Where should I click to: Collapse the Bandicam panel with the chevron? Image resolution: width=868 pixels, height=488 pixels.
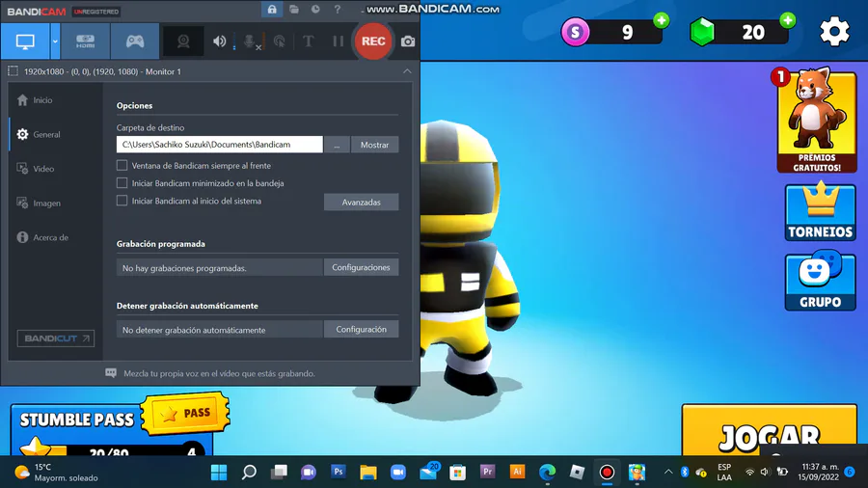coord(407,71)
